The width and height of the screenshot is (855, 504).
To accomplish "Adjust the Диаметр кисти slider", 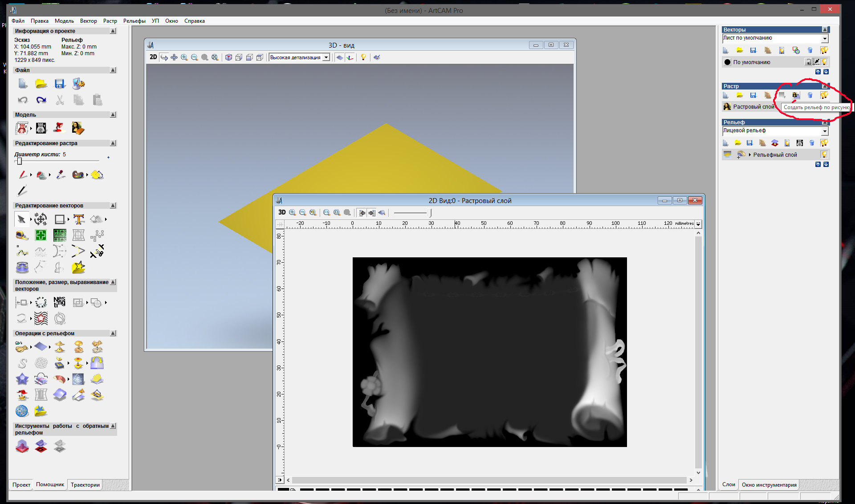I will click(x=20, y=161).
